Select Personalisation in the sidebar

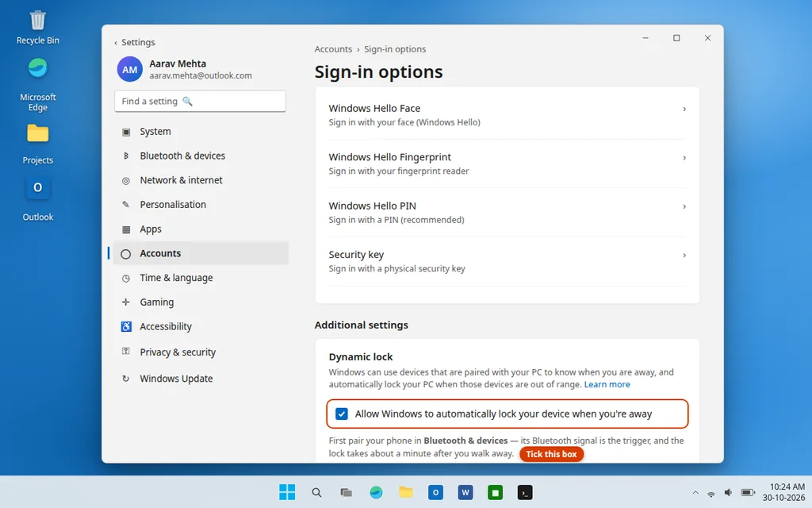[x=201, y=205]
